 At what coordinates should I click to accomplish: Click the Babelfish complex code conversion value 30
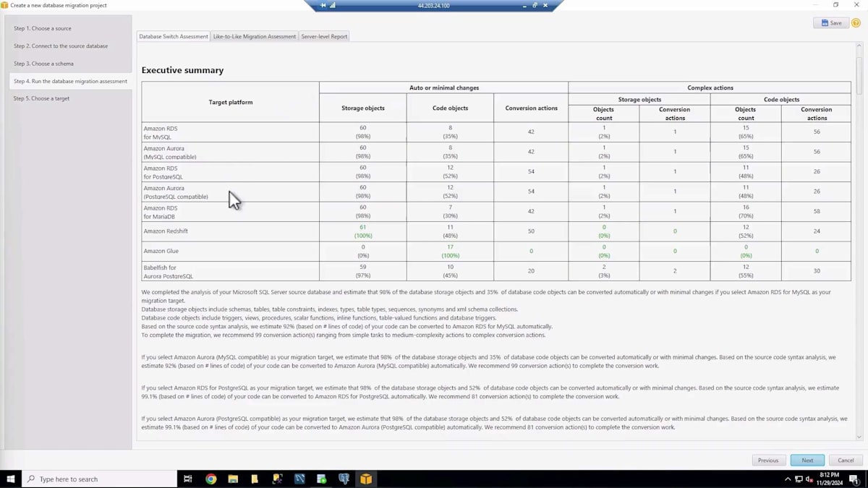point(817,271)
